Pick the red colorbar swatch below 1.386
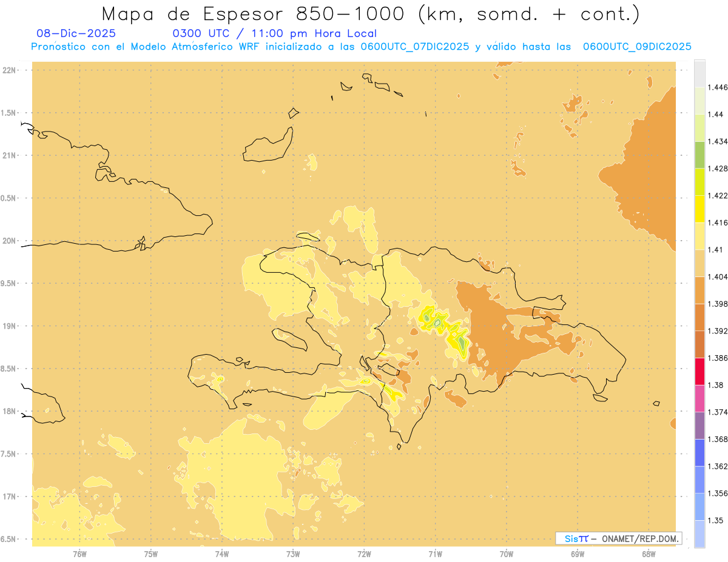728x562 pixels. pos(699,371)
